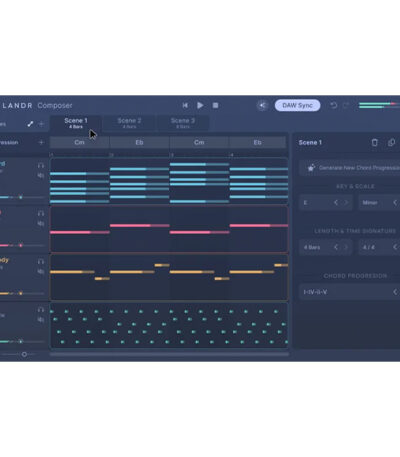
Task: Mute the green track speaker icon
Action: pyautogui.click(x=41, y=320)
